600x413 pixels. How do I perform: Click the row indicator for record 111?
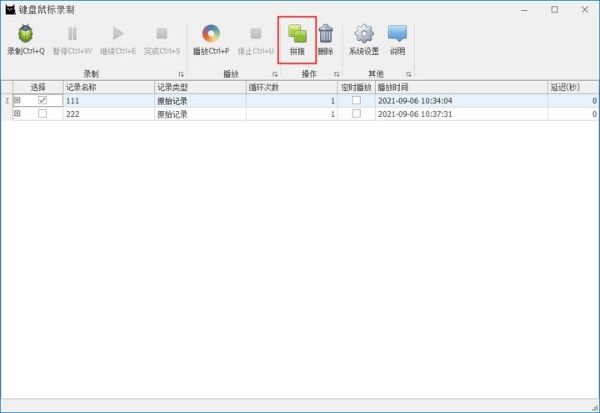[7, 101]
